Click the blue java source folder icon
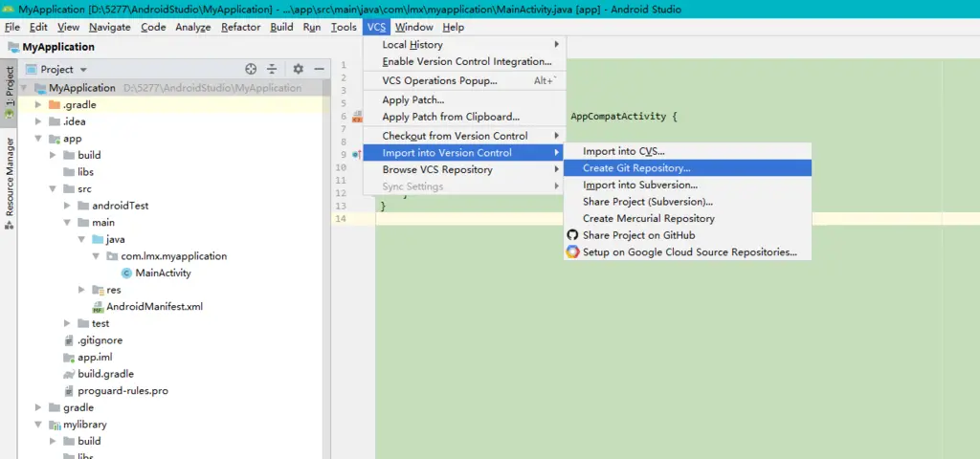 coord(98,239)
